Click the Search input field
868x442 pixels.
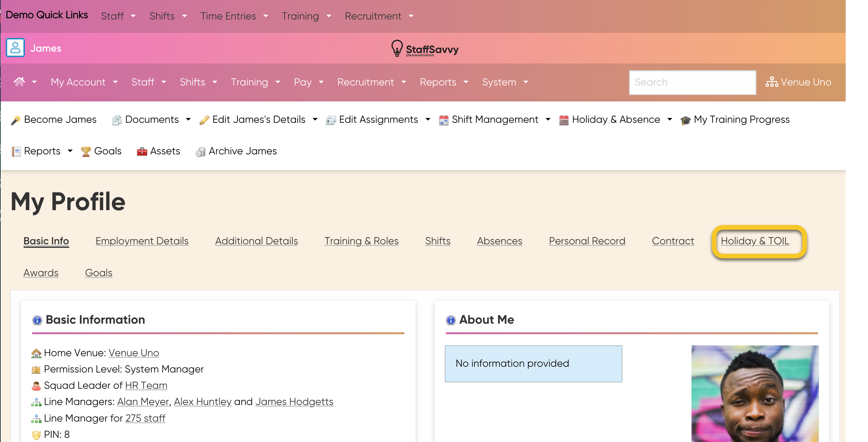pyautogui.click(x=692, y=82)
